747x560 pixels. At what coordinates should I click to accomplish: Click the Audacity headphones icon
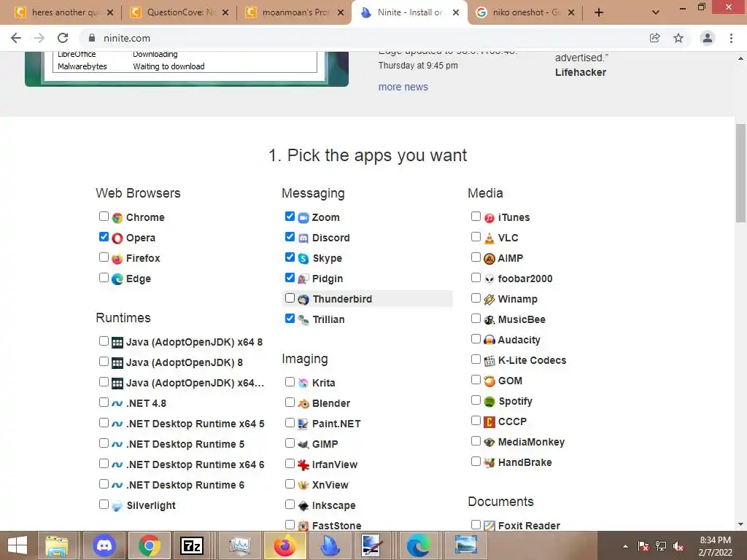489,340
